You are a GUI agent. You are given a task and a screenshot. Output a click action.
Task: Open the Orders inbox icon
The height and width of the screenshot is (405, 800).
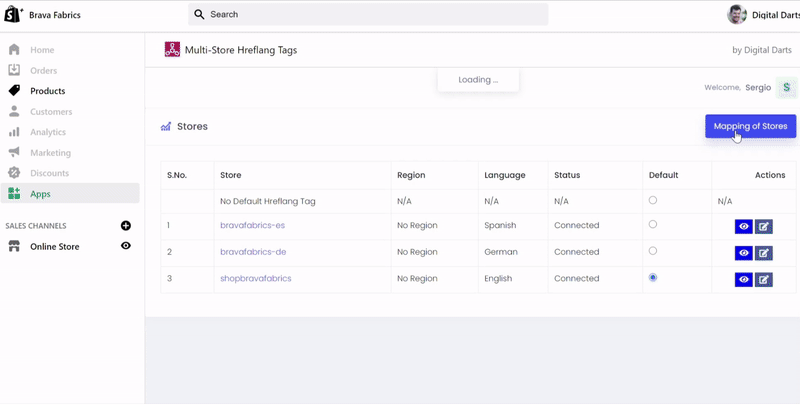click(14, 70)
